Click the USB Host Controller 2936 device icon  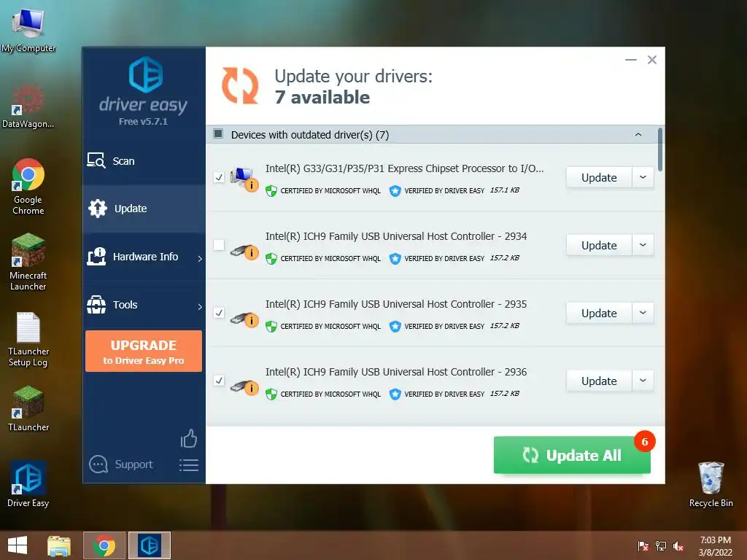click(244, 387)
